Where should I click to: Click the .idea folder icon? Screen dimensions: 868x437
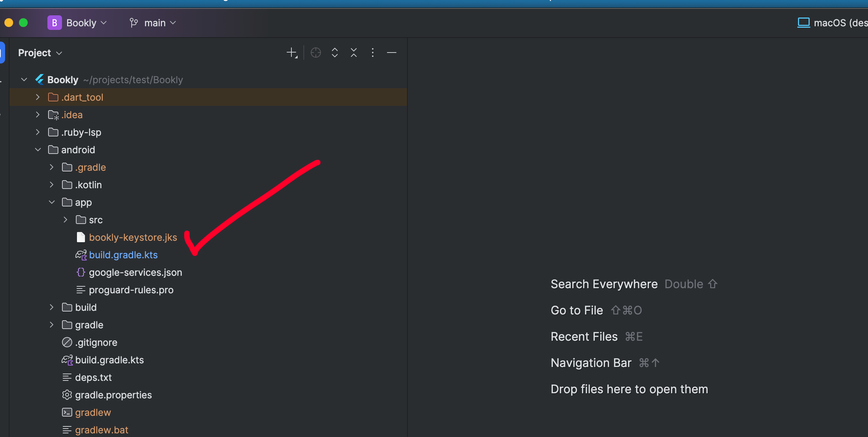(53, 115)
